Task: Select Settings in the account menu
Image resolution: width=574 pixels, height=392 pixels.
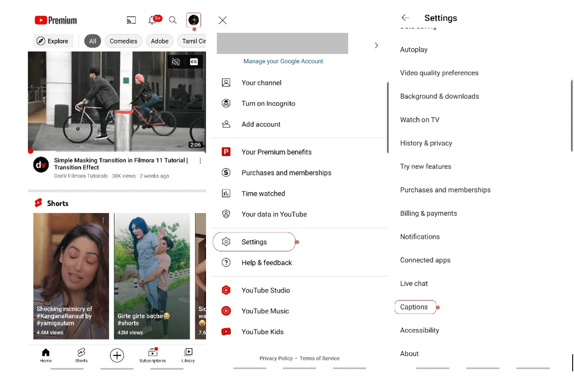Action: point(254,242)
